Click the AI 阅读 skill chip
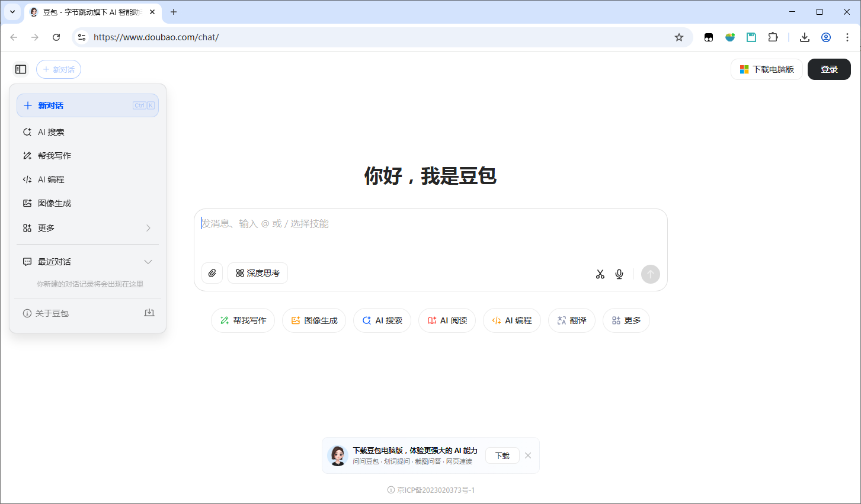 447,320
